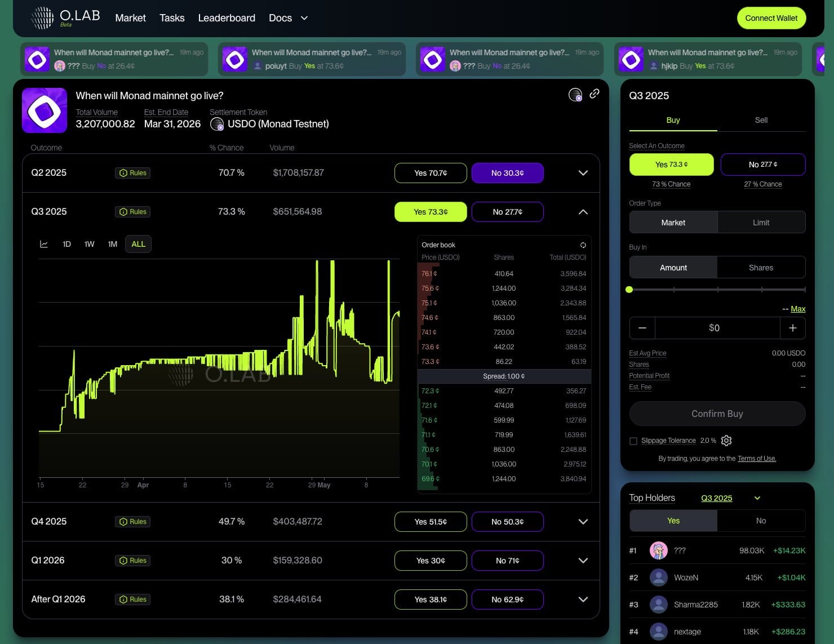The width and height of the screenshot is (834, 644).
Task: Set chart range to 1W
Action: click(x=89, y=244)
